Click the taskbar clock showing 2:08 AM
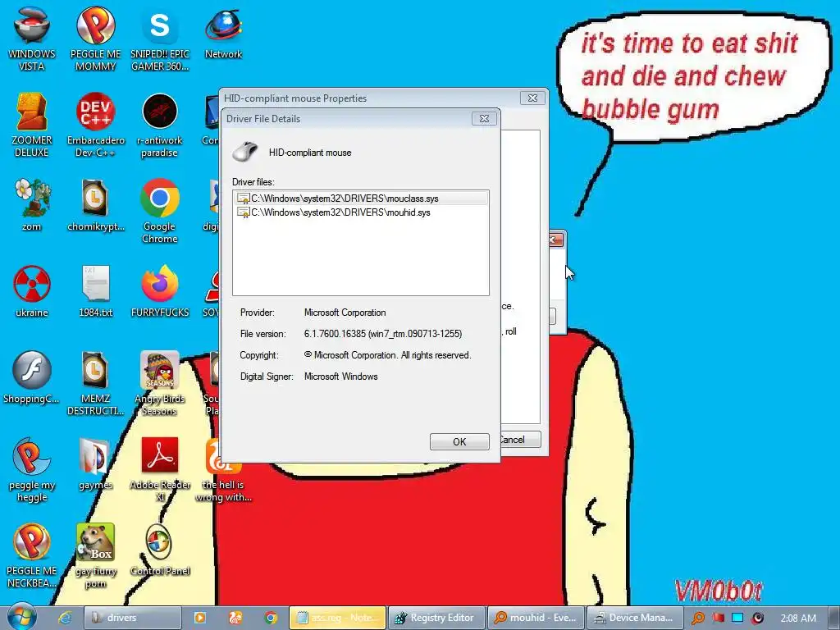Viewport: 840px width, 630px height. click(x=797, y=618)
